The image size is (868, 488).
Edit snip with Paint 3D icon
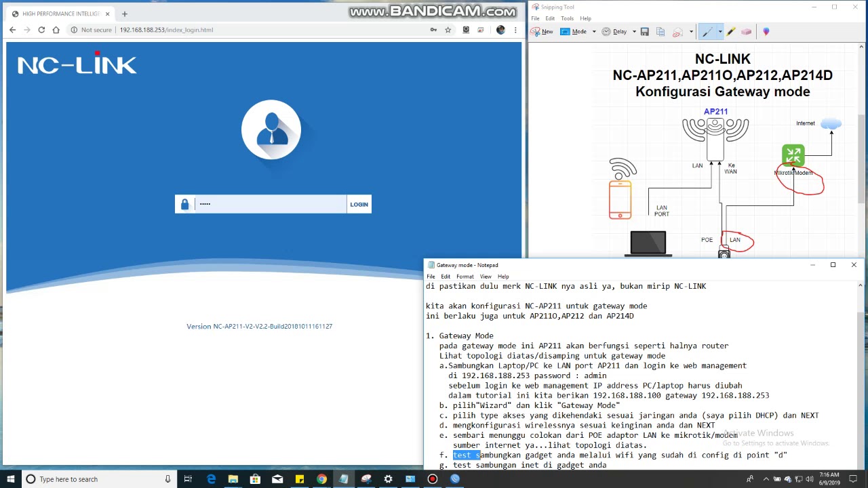click(x=766, y=32)
